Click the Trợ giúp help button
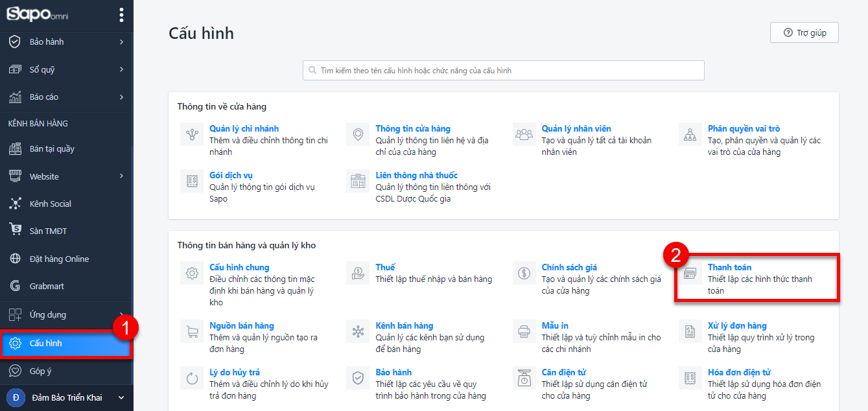The image size is (868, 411). coord(804,32)
